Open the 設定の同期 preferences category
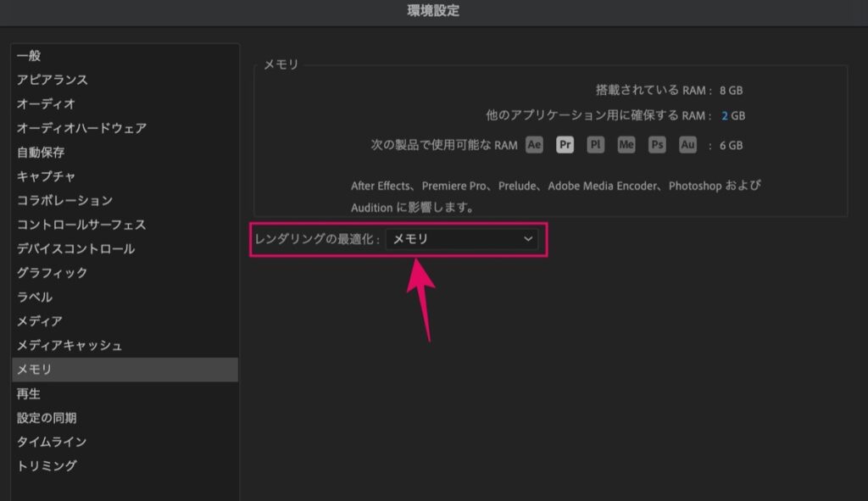 pos(125,418)
